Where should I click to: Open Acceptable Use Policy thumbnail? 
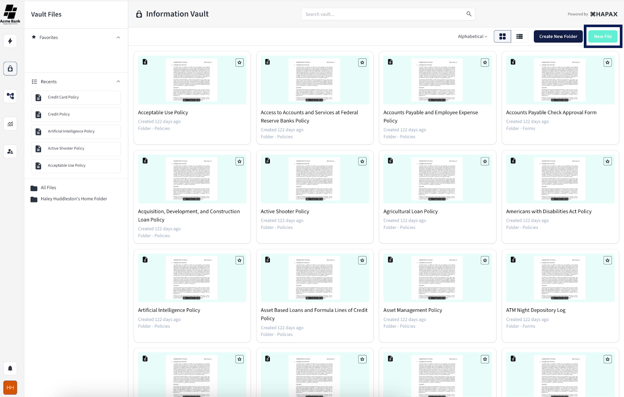pos(192,80)
